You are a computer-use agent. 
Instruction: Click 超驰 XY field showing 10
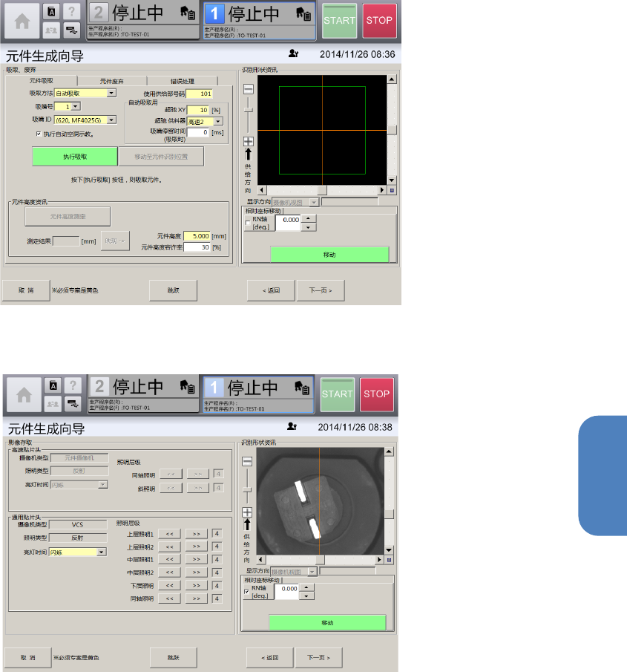pos(198,110)
